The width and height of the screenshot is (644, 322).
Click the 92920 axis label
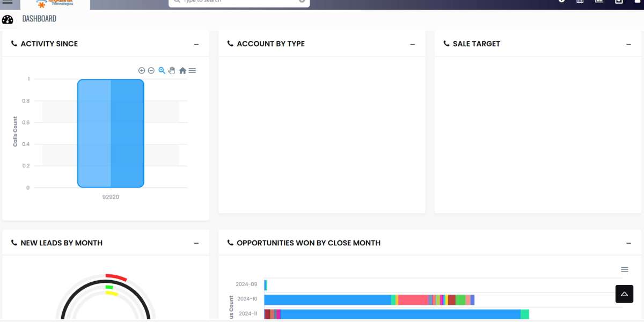[111, 197]
